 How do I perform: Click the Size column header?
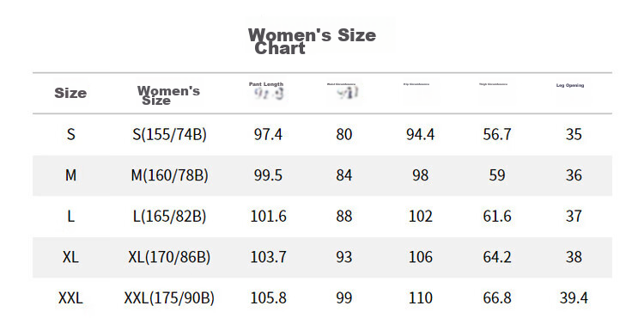click(70, 94)
